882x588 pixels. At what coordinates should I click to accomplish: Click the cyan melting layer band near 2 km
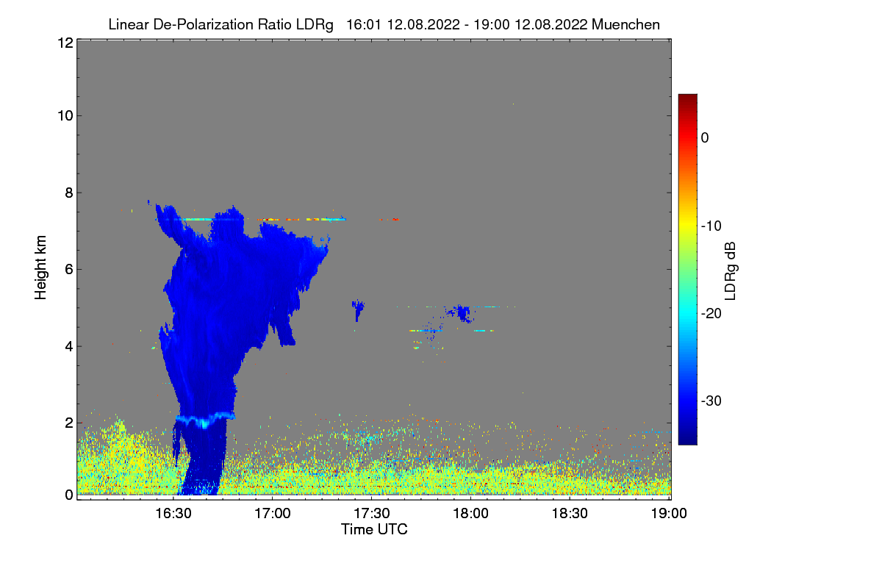point(205,419)
